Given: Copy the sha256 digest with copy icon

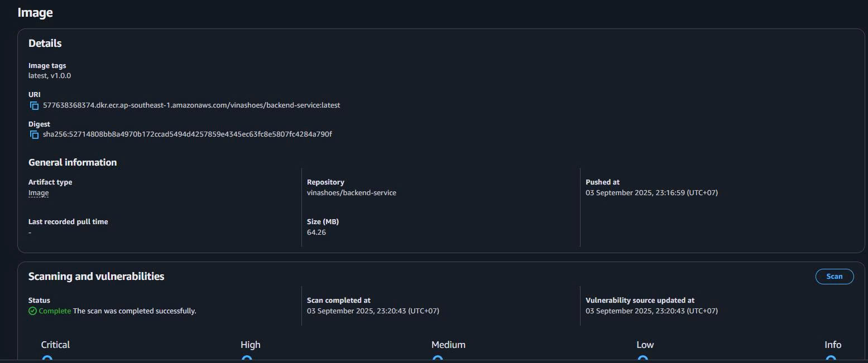Looking at the screenshot, I should click(34, 134).
